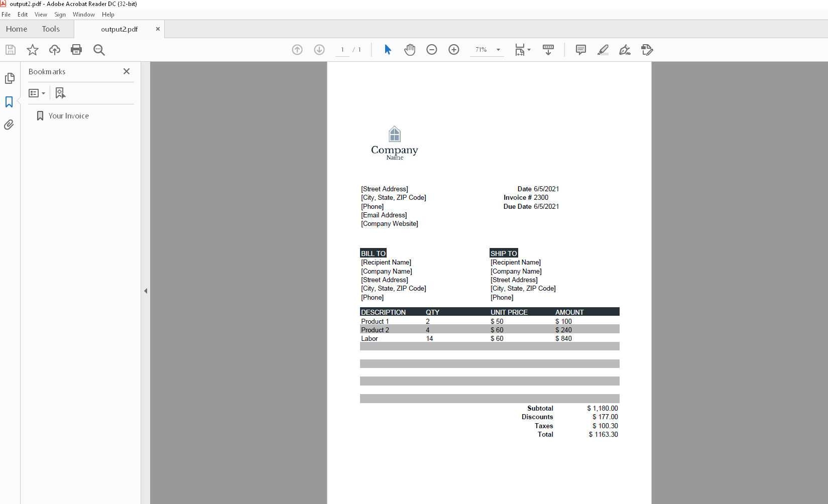Add document to favorites with star

[32, 50]
